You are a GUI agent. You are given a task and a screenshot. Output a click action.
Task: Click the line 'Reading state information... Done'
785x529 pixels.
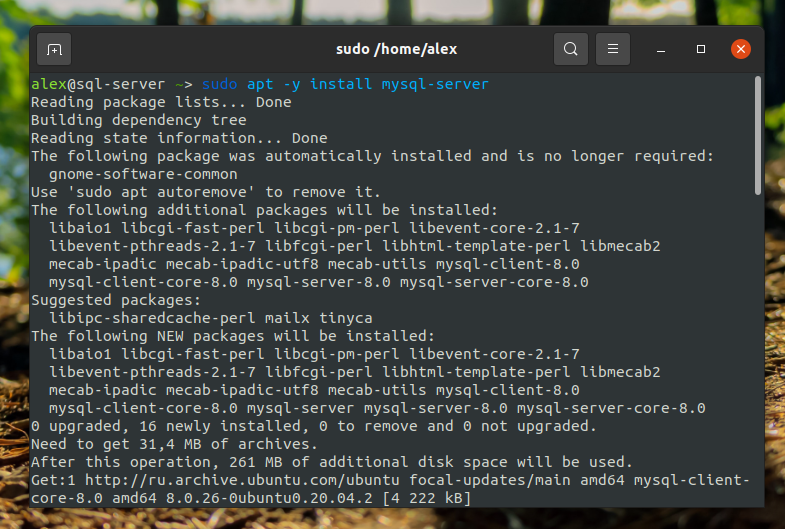point(179,138)
